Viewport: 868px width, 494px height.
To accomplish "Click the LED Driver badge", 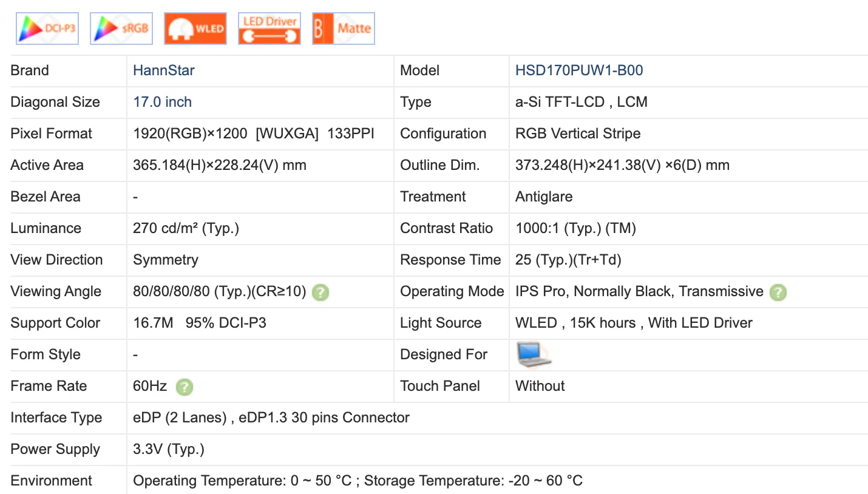I will click(x=270, y=29).
